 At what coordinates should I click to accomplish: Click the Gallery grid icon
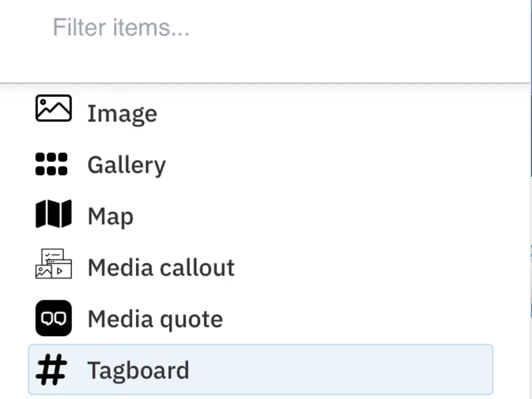coord(52,164)
